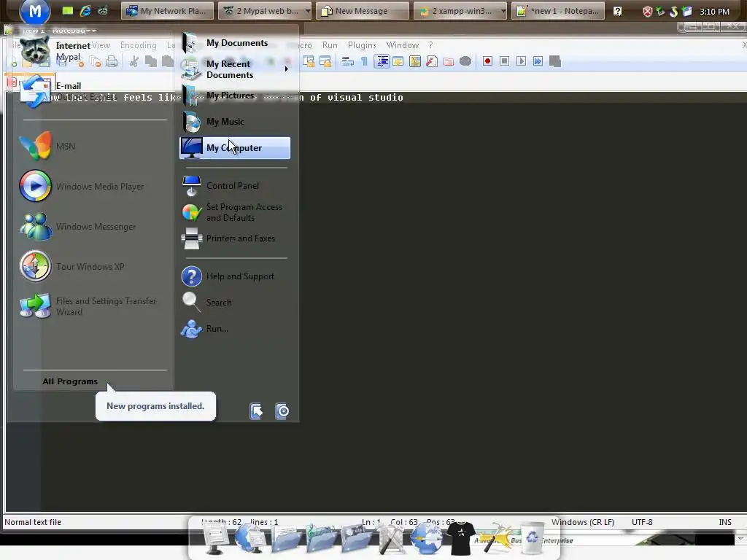Click the UTF-8 encoding status bar field
747x560 pixels.
point(642,522)
